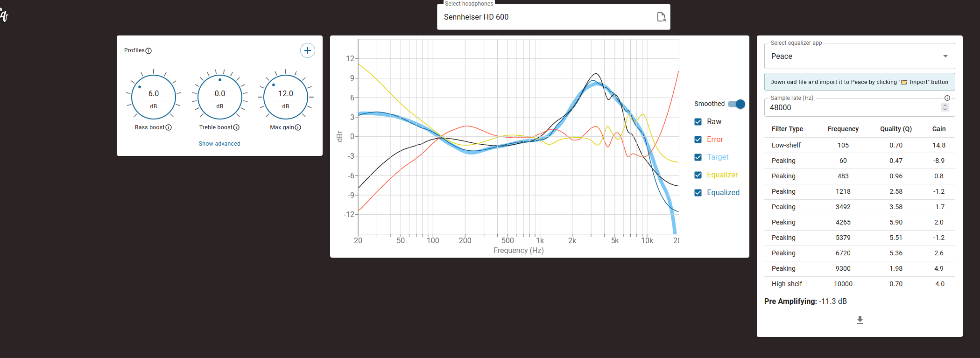Uncheck the Error curve checkbox

(698, 140)
